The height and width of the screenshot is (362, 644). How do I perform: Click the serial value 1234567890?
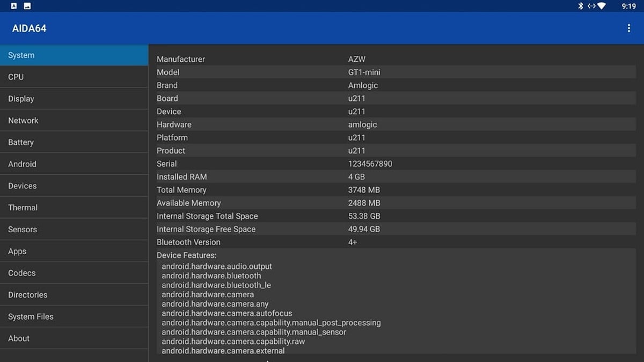370,164
